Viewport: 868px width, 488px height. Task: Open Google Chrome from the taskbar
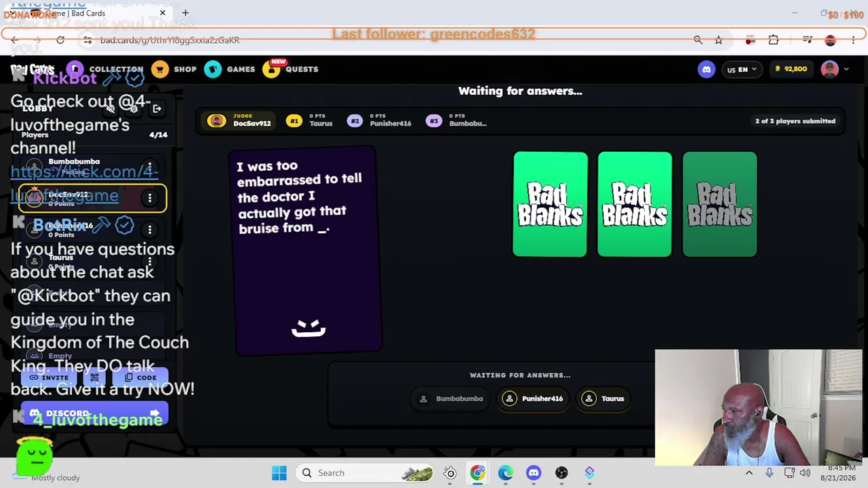(478, 473)
